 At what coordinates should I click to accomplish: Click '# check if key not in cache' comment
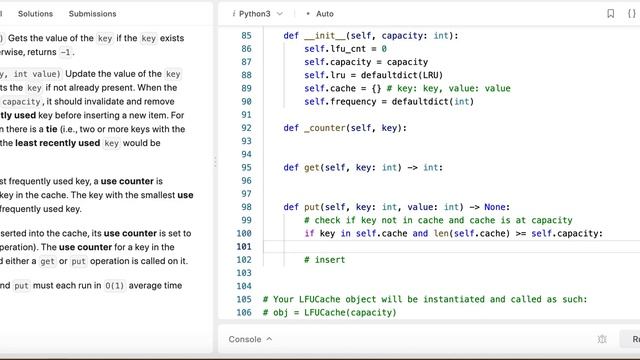pyautogui.click(x=438, y=220)
